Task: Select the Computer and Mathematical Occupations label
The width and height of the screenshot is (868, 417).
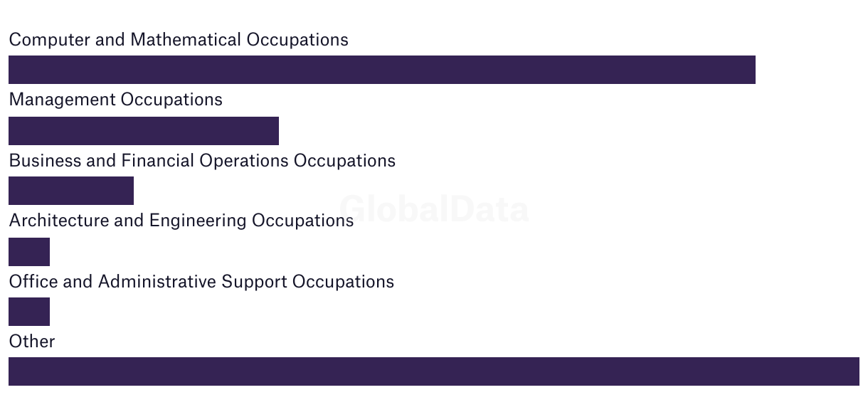Action: click(179, 40)
